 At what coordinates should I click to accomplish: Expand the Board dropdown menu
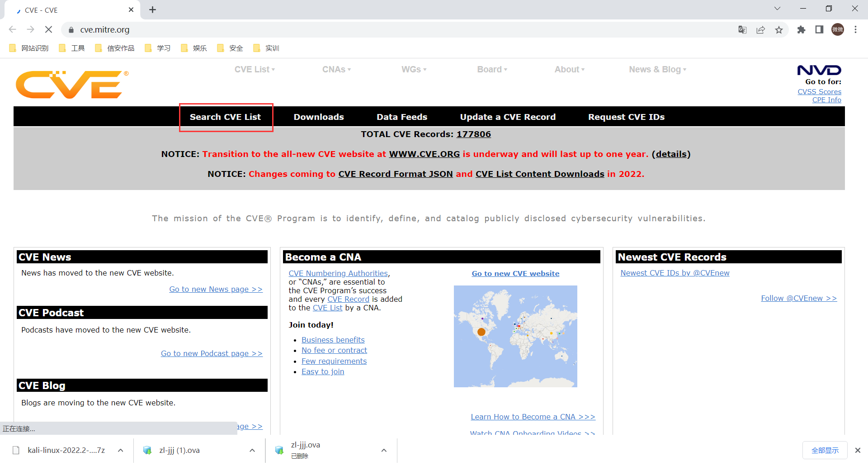[x=492, y=69]
